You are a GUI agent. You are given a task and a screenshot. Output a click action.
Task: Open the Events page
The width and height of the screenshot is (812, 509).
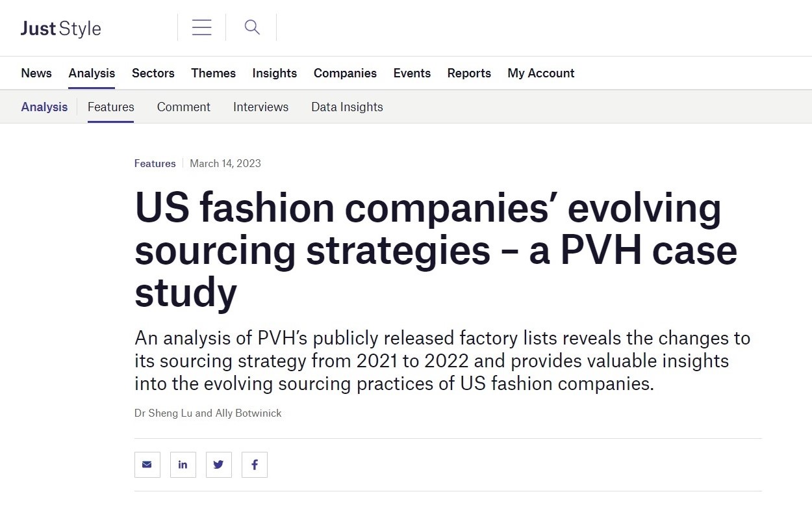[412, 73]
